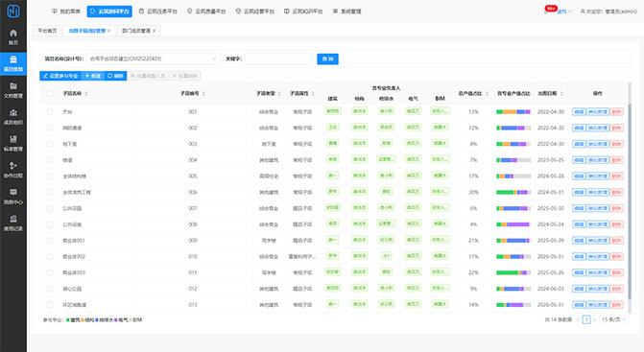Check the checkbox for row 004

coord(50,160)
